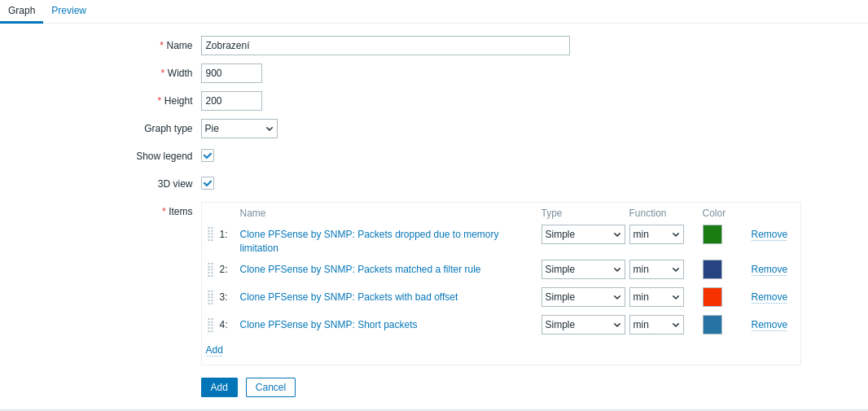Image resolution: width=868 pixels, height=411 pixels.
Task: Remove the Packets matched a filter rule item
Action: tap(769, 269)
